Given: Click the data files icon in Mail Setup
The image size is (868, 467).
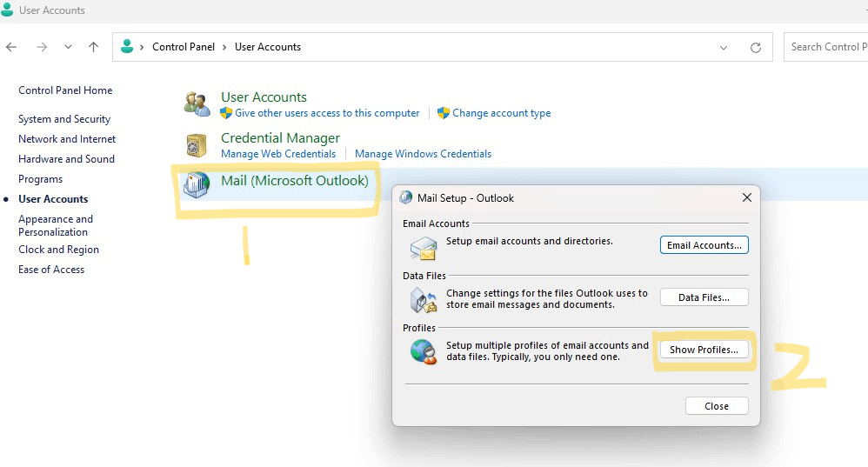Looking at the screenshot, I should pos(424,300).
